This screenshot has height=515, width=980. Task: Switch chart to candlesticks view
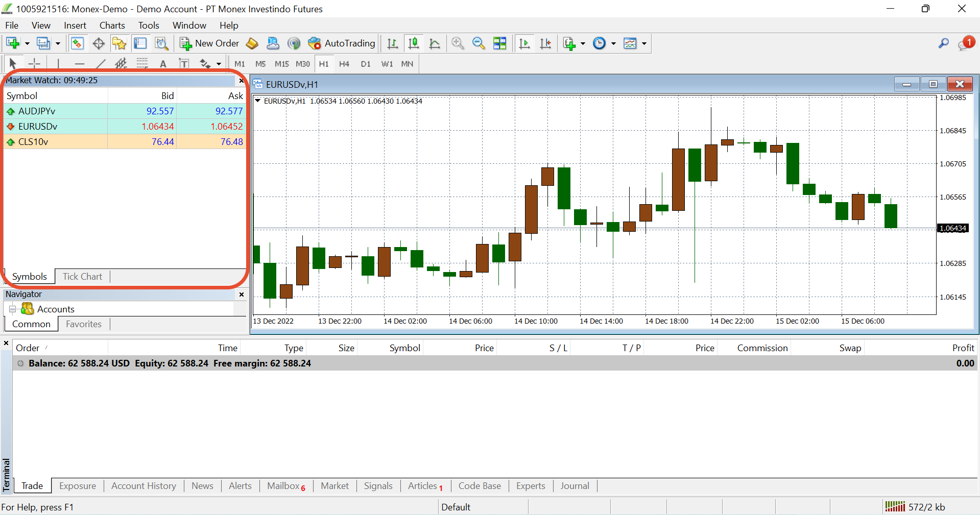tap(414, 43)
